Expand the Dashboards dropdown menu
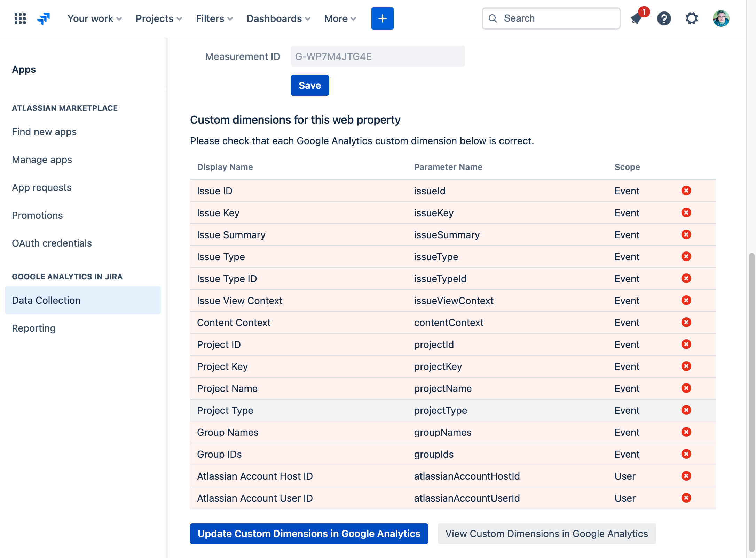Screen dimensions: 756x558 (x=278, y=18)
